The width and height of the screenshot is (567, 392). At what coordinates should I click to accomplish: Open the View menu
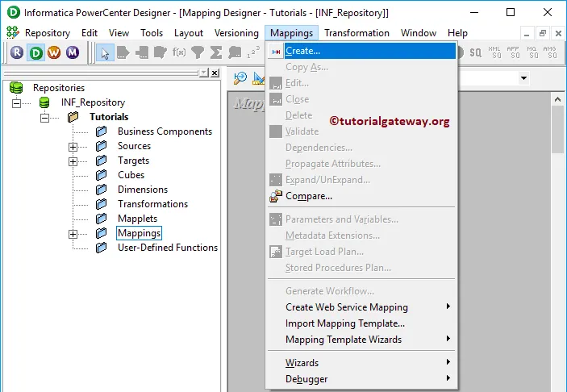coord(119,33)
